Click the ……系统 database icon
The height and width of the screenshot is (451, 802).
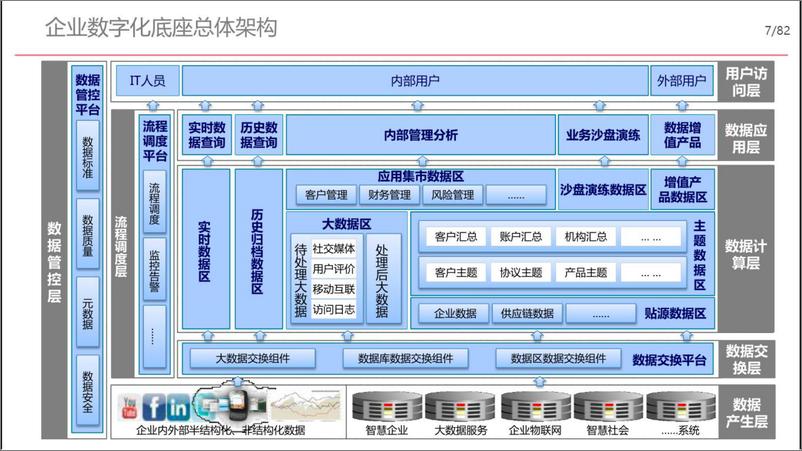pyautogui.click(x=681, y=408)
